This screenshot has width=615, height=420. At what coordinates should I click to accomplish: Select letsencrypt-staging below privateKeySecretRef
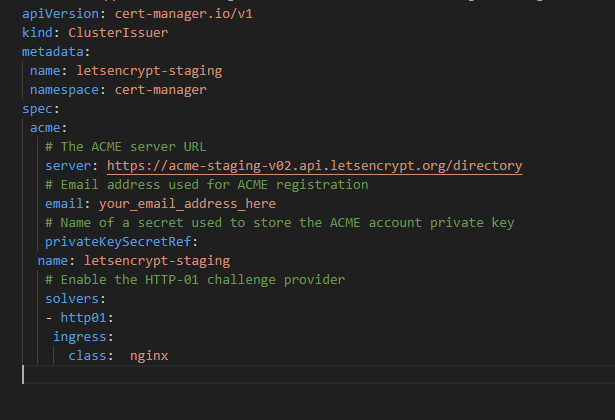(x=157, y=261)
